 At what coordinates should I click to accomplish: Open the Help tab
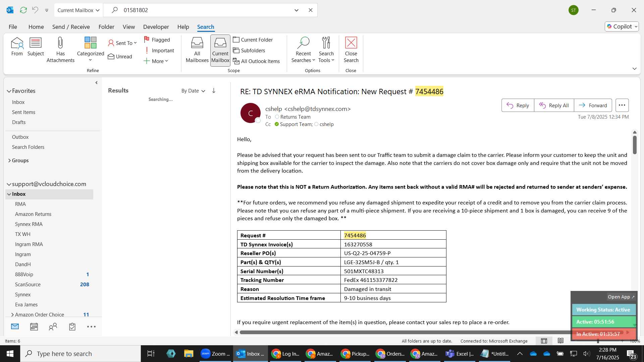click(x=183, y=27)
